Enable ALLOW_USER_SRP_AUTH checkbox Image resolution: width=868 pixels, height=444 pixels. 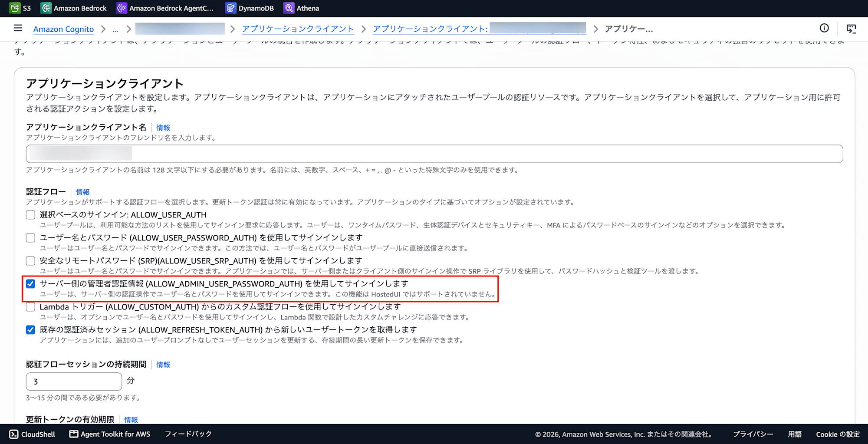[x=30, y=261]
